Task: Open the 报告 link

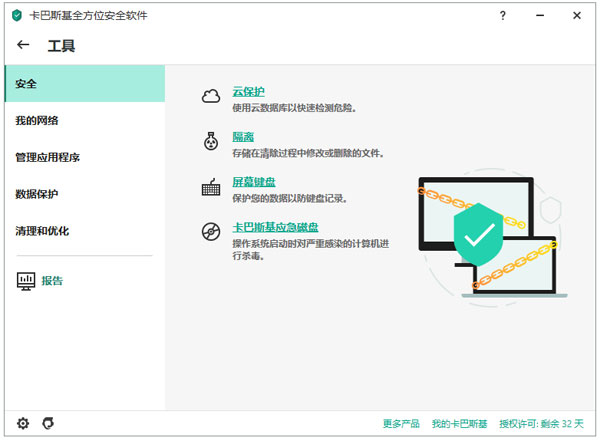Action: [52, 281]
